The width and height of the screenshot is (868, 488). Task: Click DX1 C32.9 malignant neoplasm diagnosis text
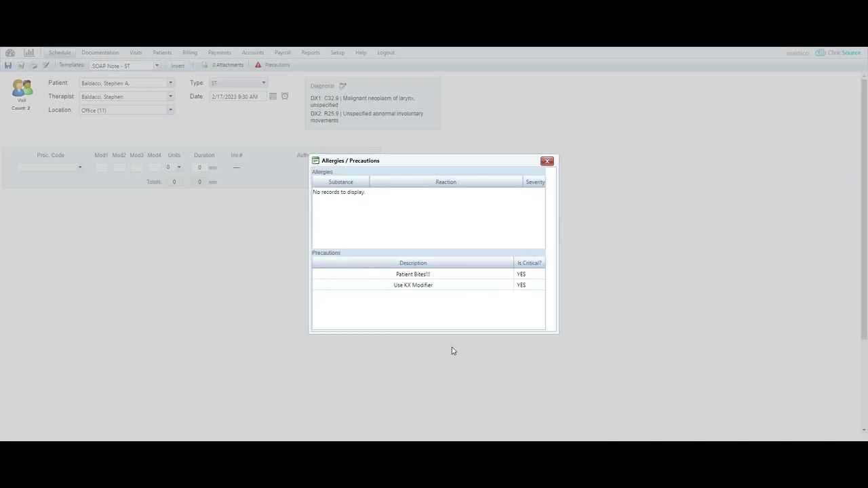(363, 102)
